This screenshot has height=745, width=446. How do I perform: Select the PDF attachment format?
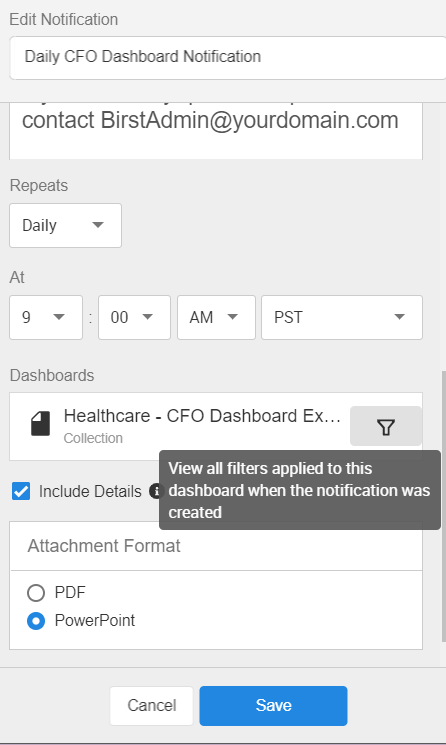pyautogui.click(x=36, y=593)
